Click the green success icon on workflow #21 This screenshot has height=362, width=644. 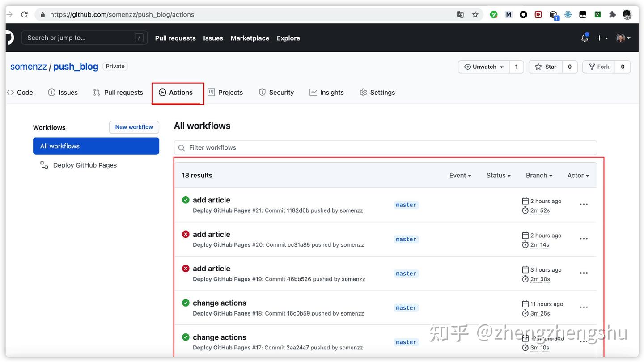pyautogui.click(x=186, y=200)
